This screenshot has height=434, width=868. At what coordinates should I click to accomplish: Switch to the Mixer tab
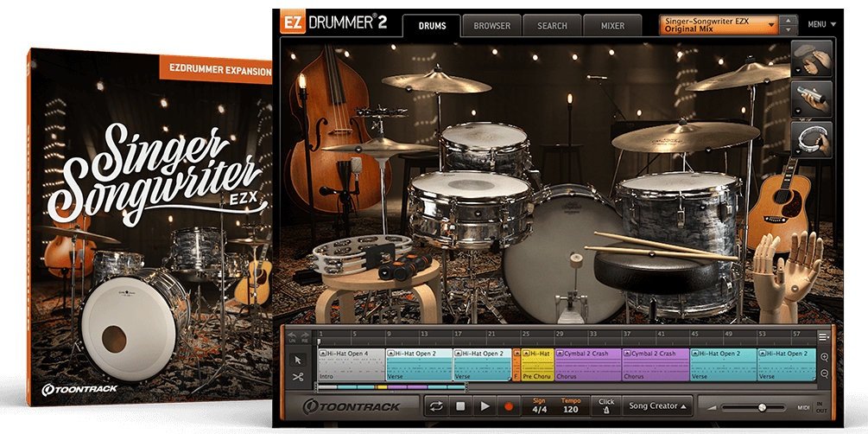[612, 26]
